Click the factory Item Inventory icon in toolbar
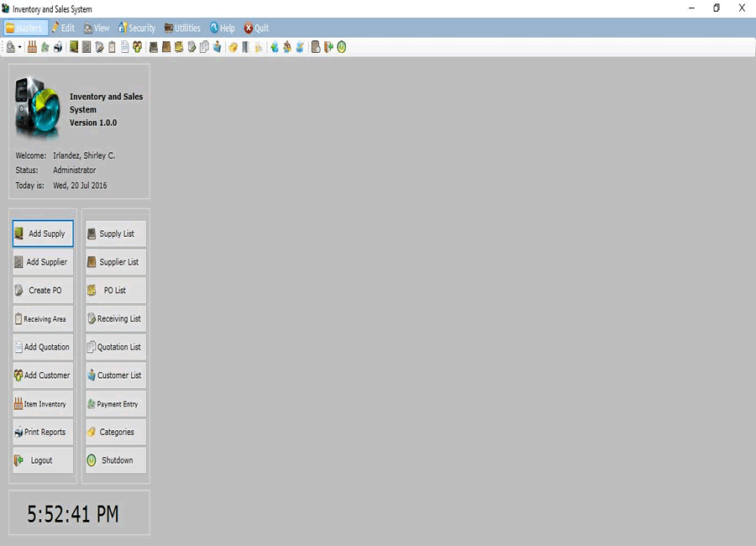Viewport: 756px width, 546px height. (33, 47)
